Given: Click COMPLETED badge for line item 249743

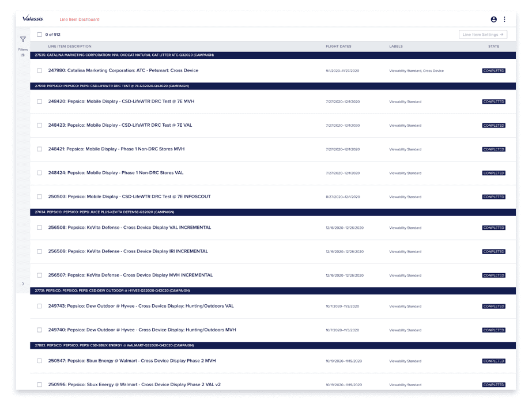Looking at the screenshot, I should click(x=493, y=306).
